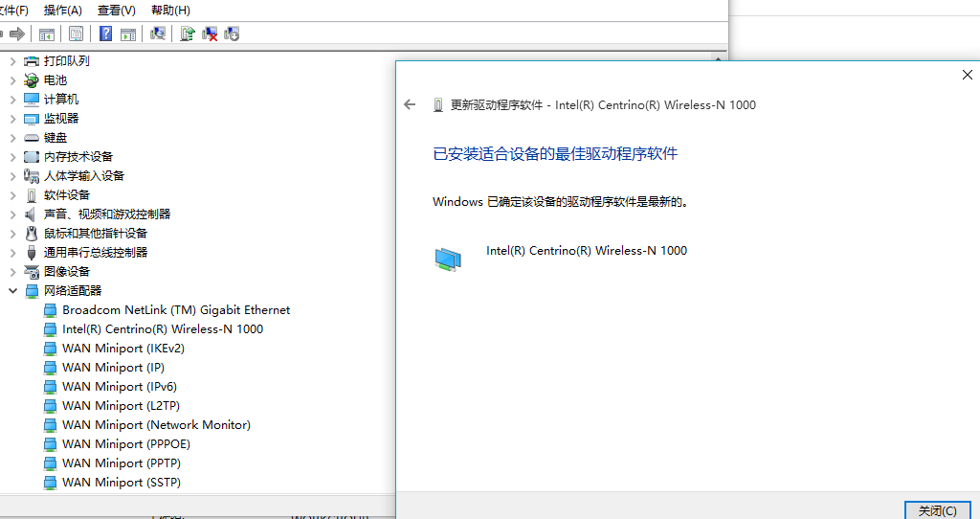
Task: Expand the 监视器 category
Action: coord(12,119)
